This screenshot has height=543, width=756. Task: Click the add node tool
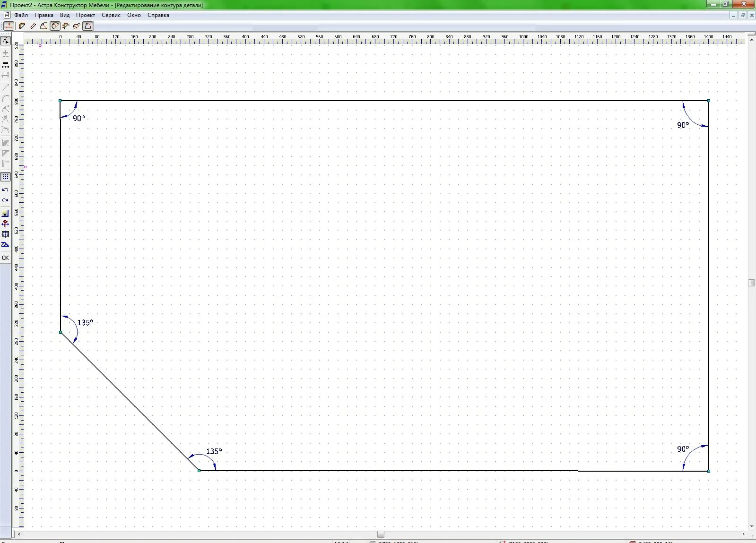(5, 53)
